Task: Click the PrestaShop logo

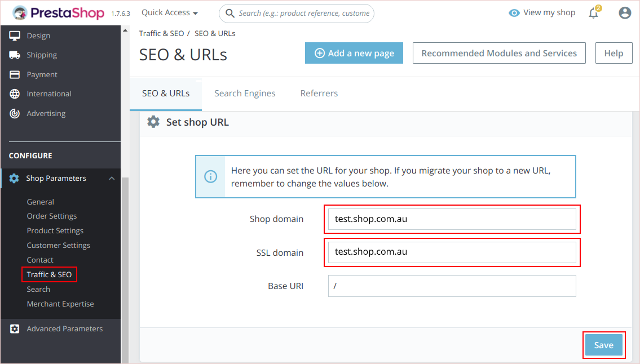Action: (59, 13)
